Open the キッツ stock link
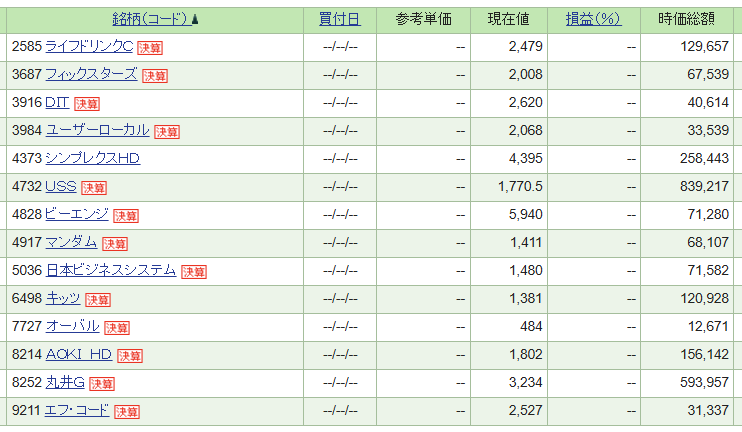Viewport: 742px width, 432px height. coord(63,298)
